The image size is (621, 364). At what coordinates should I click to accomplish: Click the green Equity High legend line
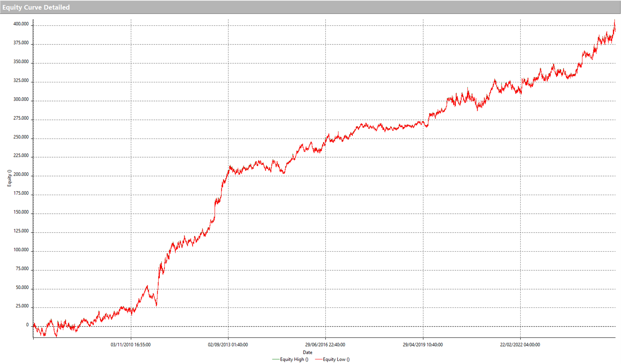275,359
